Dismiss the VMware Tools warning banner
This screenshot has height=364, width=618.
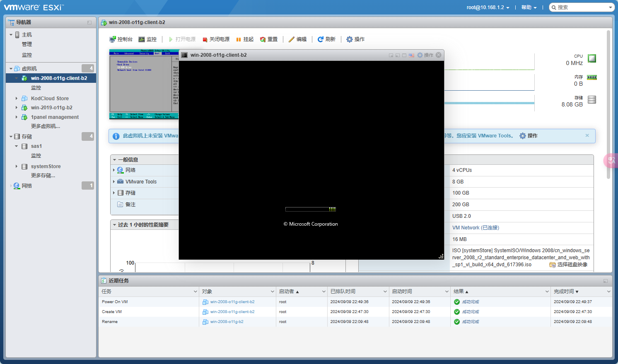pyautogui.click(x=587, y=135)
